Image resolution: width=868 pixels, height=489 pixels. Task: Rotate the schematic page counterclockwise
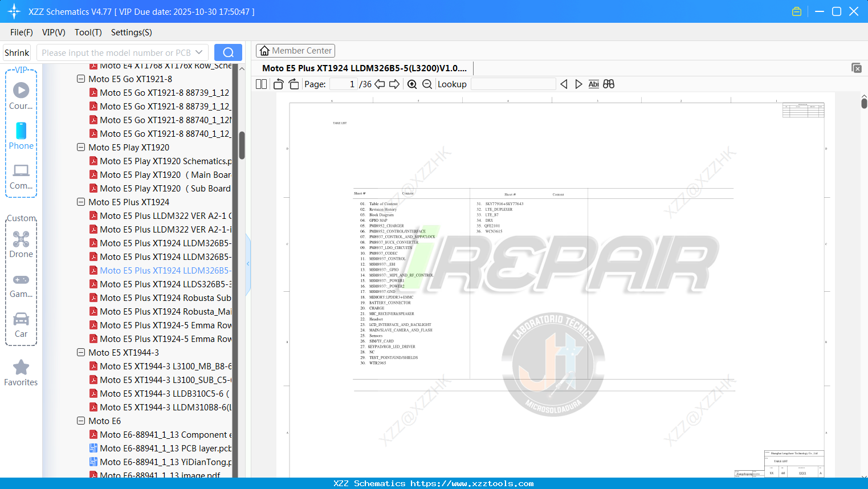pyautogui.click(x=279, y=84)
